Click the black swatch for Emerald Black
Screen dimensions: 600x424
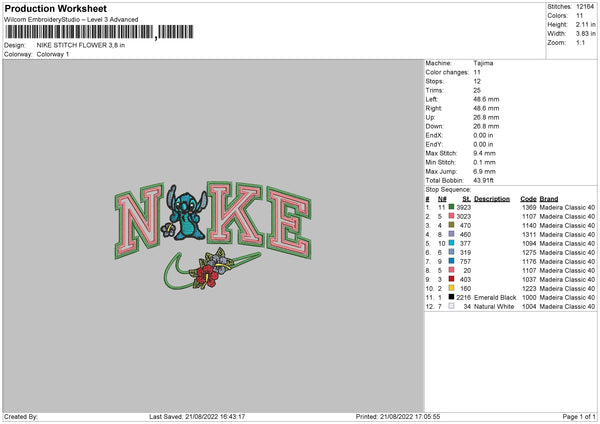(x=452, y=297)
